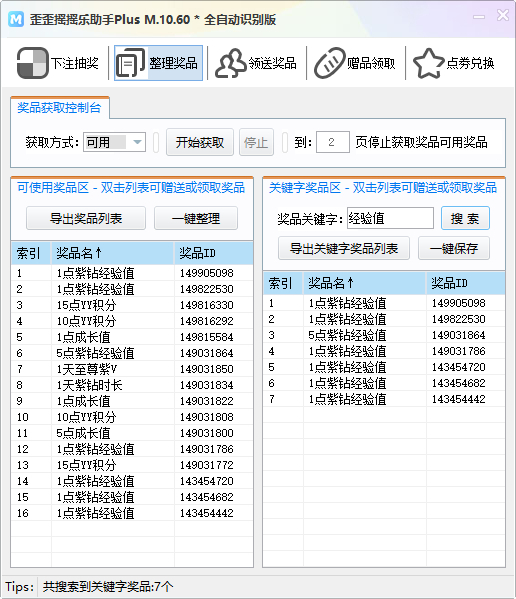Click the 一键保存 button

click(x=454, y=248)
